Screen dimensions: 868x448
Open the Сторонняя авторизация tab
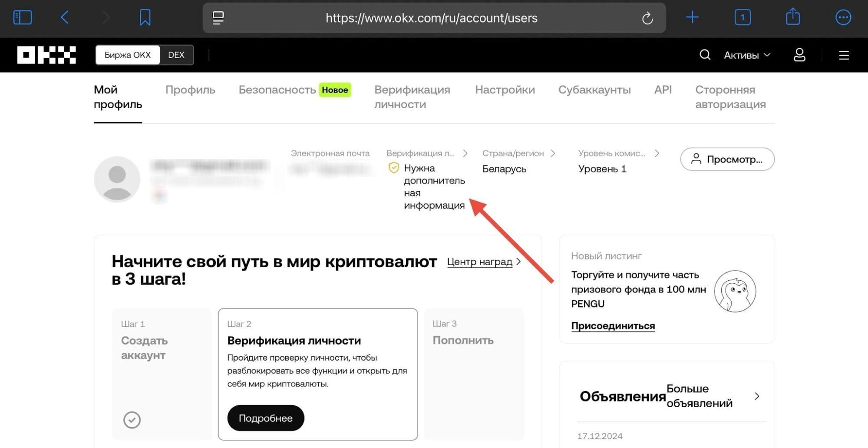[x=730, y=97]
